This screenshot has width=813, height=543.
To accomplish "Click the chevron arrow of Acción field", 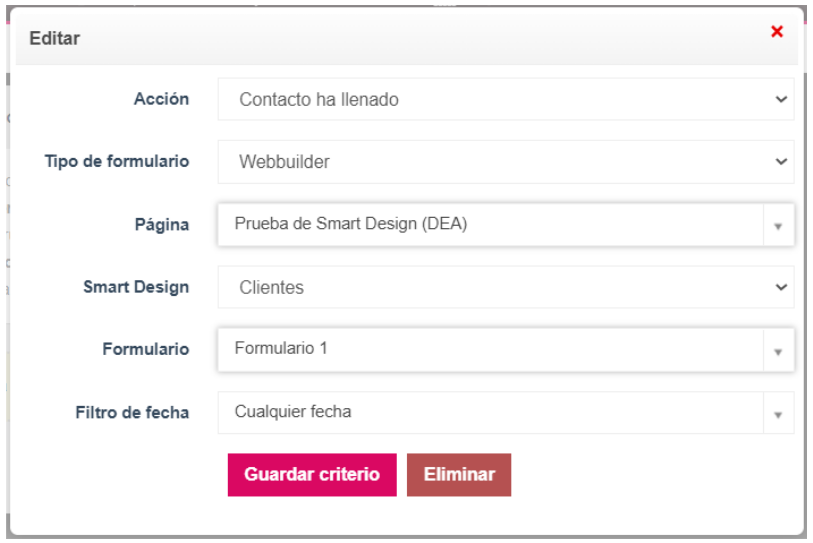I will coord(781,99).
